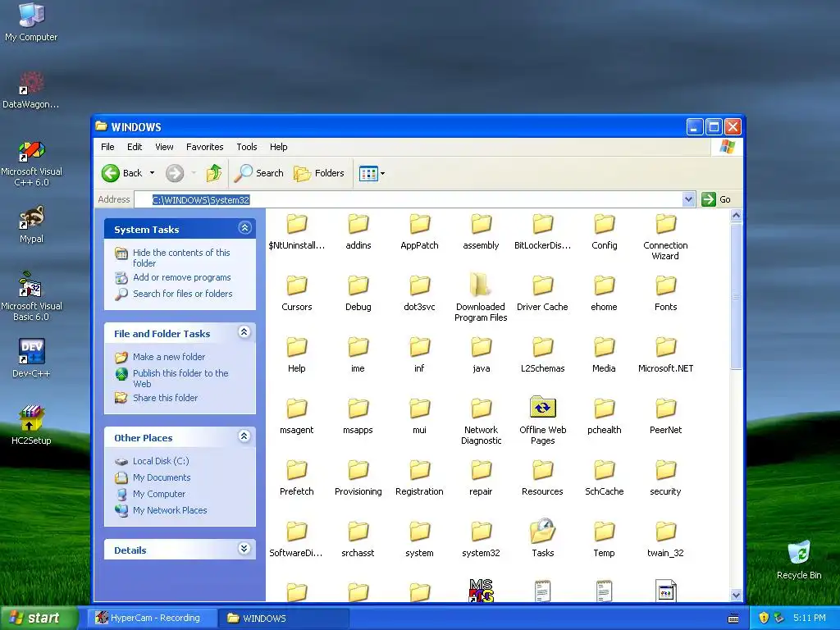Select the DataWagon desktop shortcut

pos(31,89)
